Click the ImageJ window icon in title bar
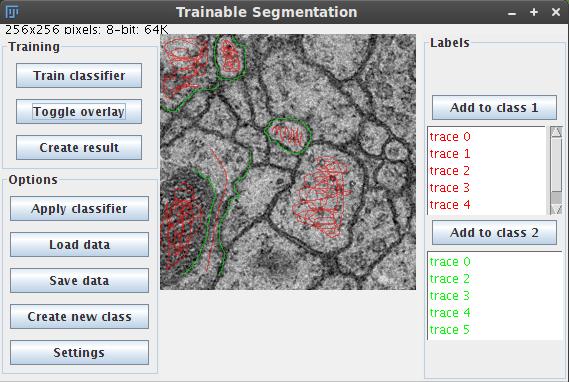Image resolution: width=569 pixels, height=382 pixels. (12, 12)
